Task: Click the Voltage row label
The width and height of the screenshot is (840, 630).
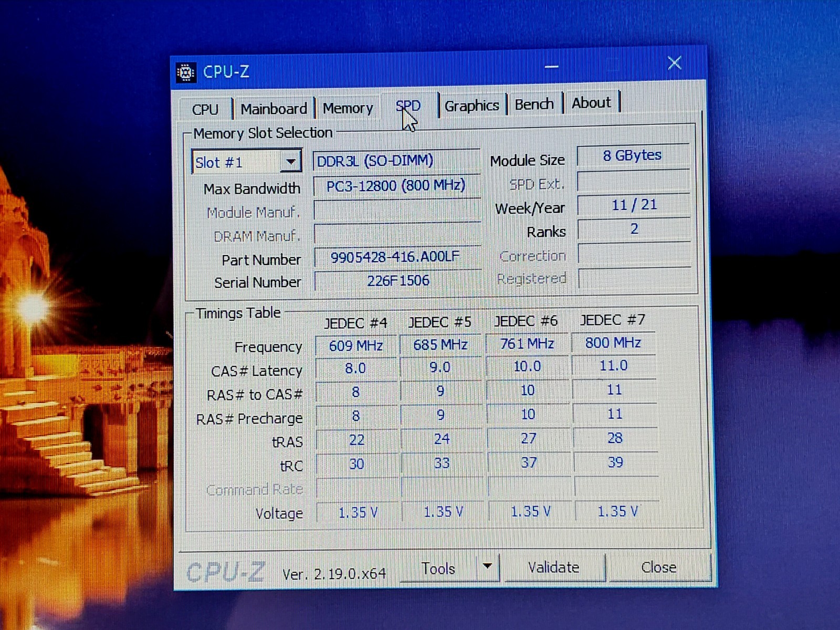Action: pyautogui.click(x=279, y=513)
